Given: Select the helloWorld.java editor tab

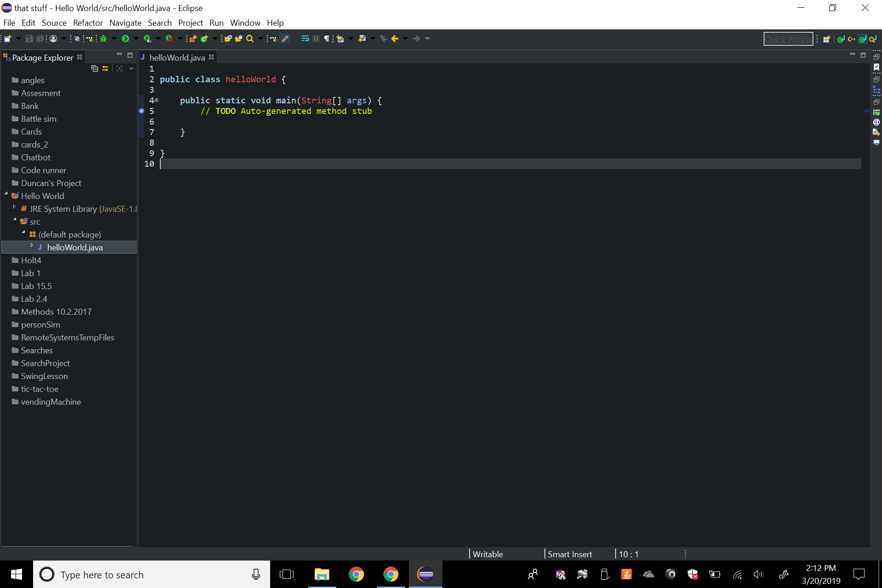Looking at the screenshot, I should tap(177, 58).
